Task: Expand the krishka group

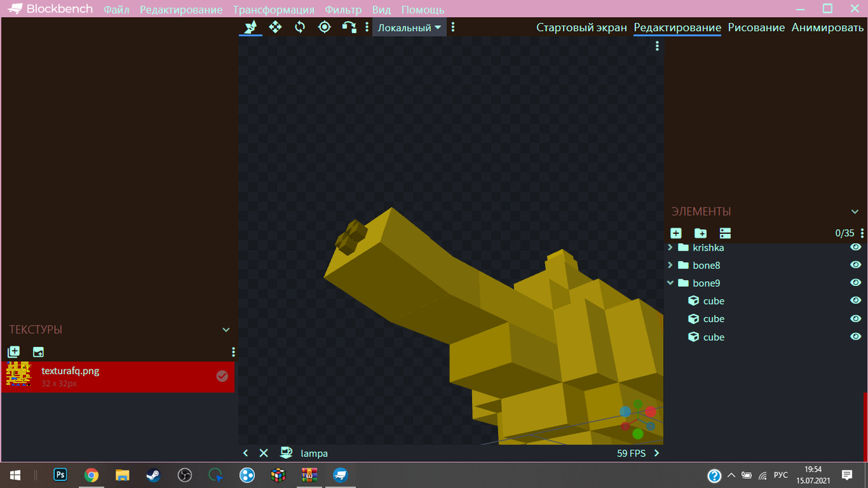Action: [671, 247]
